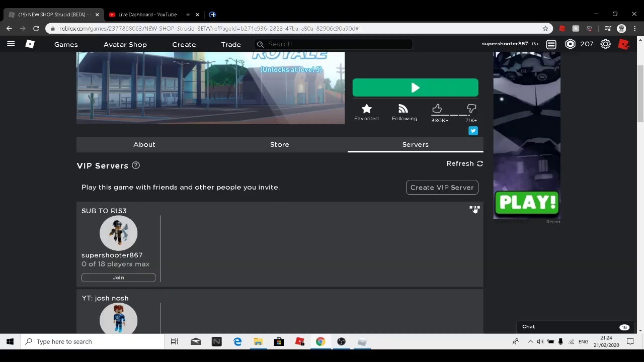
Task: Open Windows Start menu
Action: pos(10,342)
